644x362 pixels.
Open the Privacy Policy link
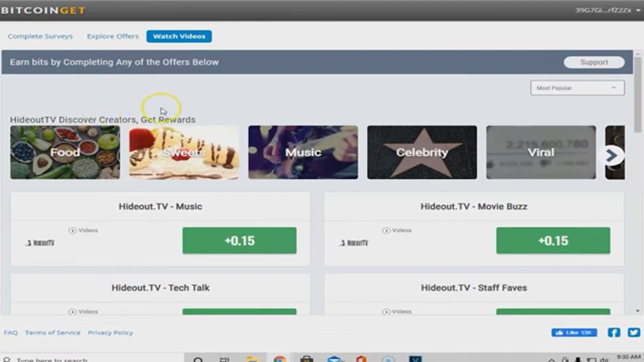tap(110, 332)
